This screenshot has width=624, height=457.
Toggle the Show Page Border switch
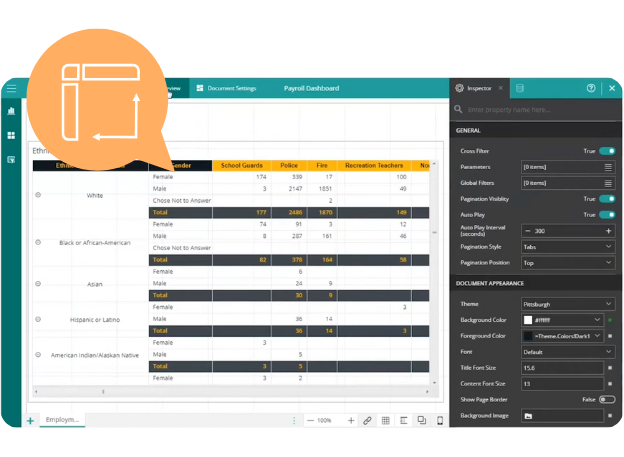[607, 399]
